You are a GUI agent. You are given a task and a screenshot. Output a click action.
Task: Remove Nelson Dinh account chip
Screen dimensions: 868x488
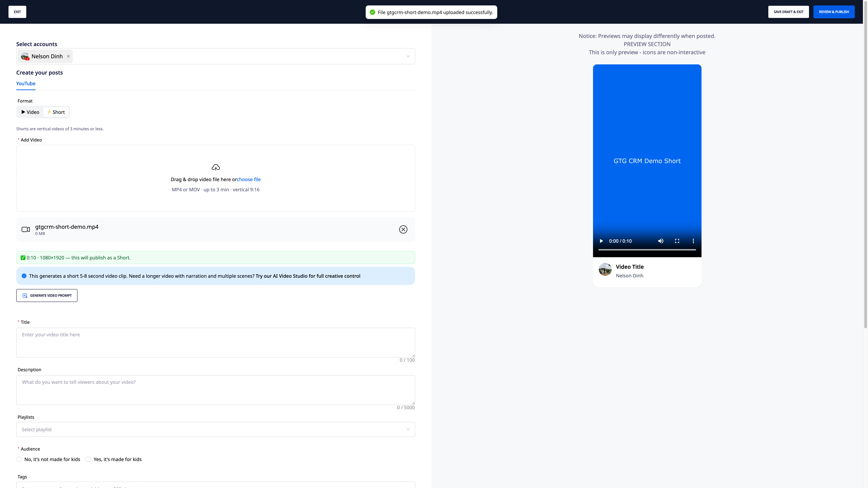tap(68, 56)
